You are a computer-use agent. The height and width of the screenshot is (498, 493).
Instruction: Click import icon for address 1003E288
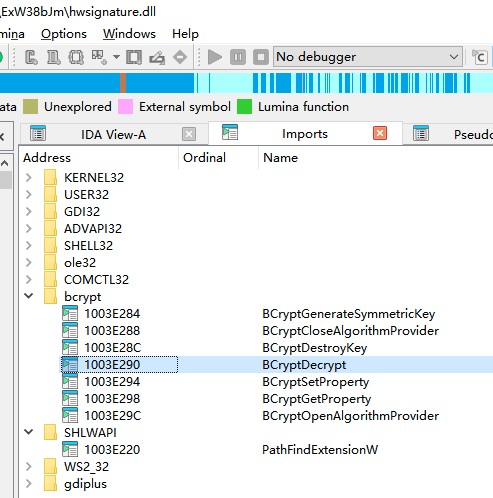point(70,330)
